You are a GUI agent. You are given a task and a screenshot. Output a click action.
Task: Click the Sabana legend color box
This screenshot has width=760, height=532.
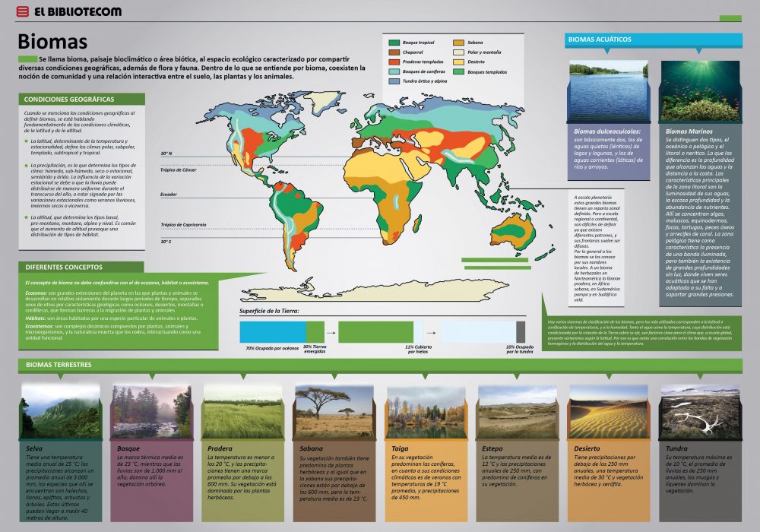(459, 43)
